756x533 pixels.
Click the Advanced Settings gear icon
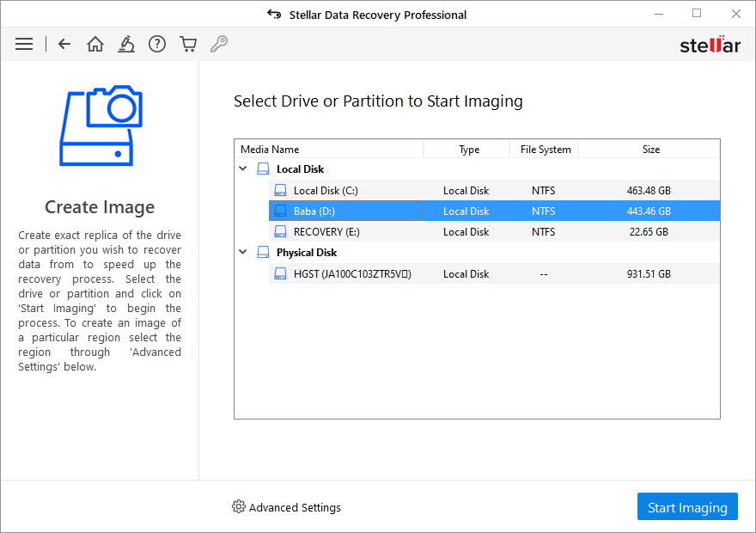239,506
